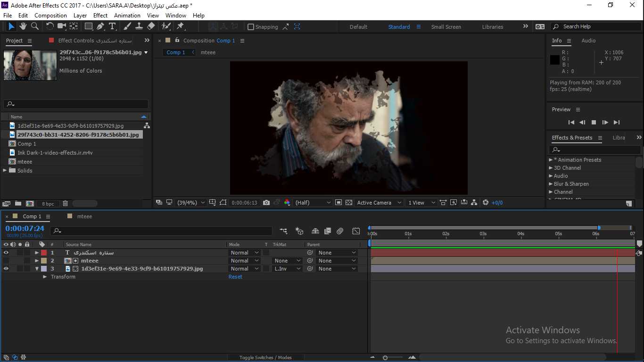Viewport: 644px width, 362px height.
Task: Toggle Motion Blur enable switch in timeline
Action: [x=340, y=231]
